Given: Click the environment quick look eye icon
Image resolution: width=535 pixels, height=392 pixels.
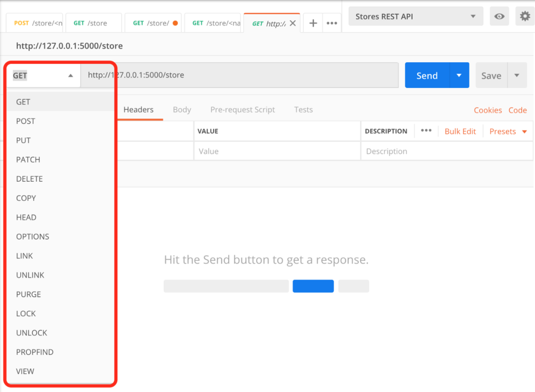Looking at the screenshot, I should (x=499, y=16).
